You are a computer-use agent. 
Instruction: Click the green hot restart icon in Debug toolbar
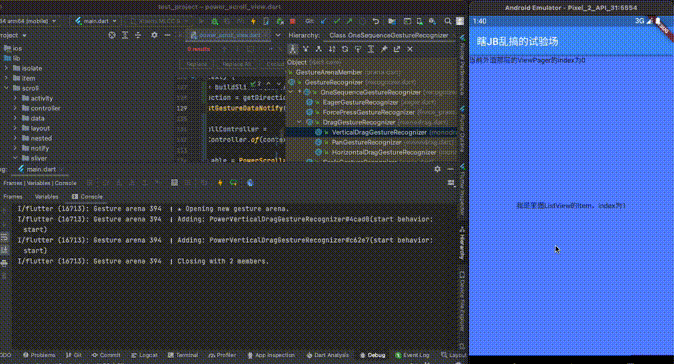[233, 183]
